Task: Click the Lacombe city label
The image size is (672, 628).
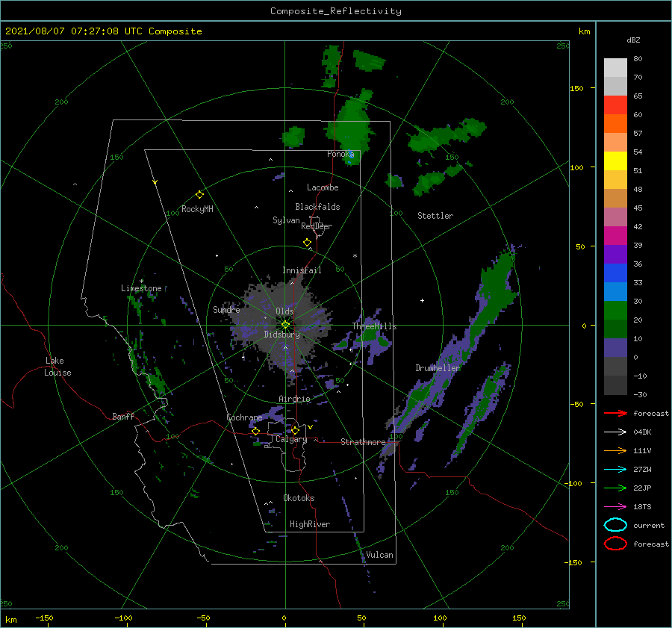Action: pyautogui.click(x=323, y=187)
